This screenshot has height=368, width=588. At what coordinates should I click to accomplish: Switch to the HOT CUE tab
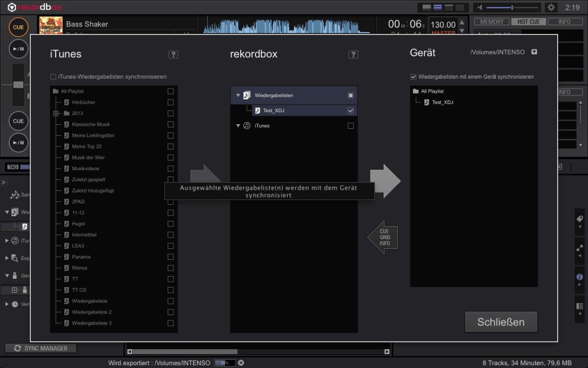point(529,21)
